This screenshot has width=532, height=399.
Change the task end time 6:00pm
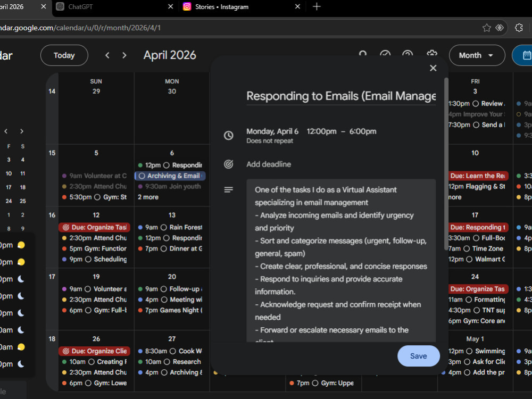click(363, 131)
